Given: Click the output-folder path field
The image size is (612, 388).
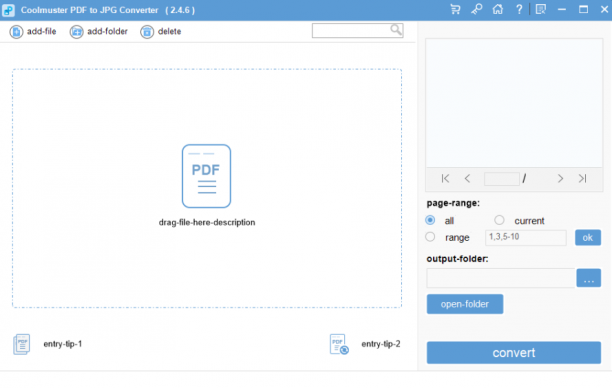Looking at the screenshot, I should (501, 278).
